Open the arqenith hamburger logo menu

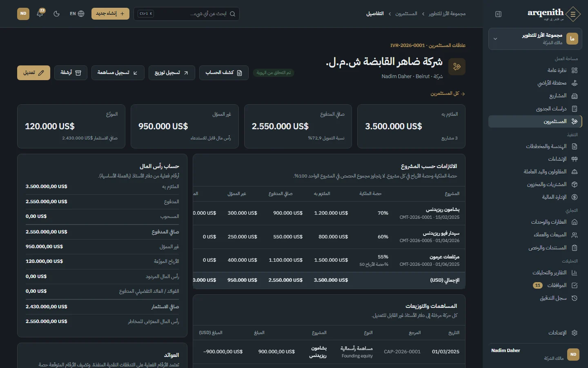pos(573,14)
